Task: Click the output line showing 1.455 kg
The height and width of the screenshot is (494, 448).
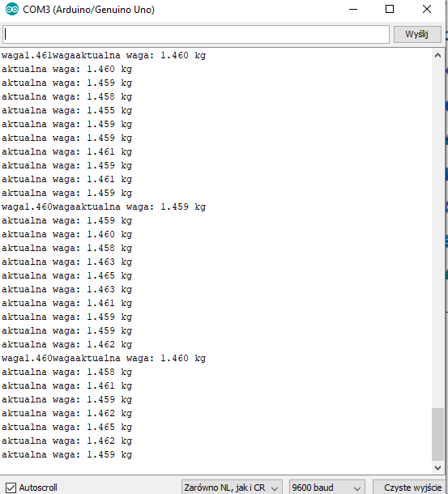Action: (67, 111)
